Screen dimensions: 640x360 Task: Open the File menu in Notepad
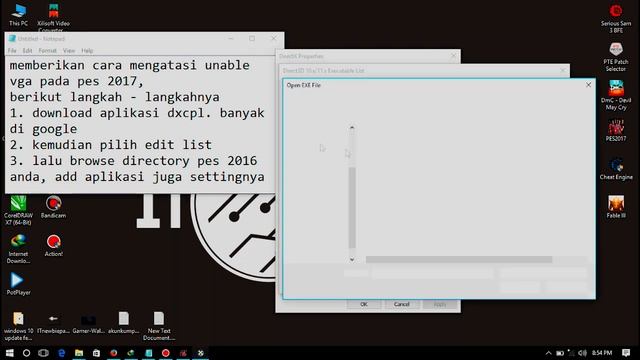click(12, 51)
